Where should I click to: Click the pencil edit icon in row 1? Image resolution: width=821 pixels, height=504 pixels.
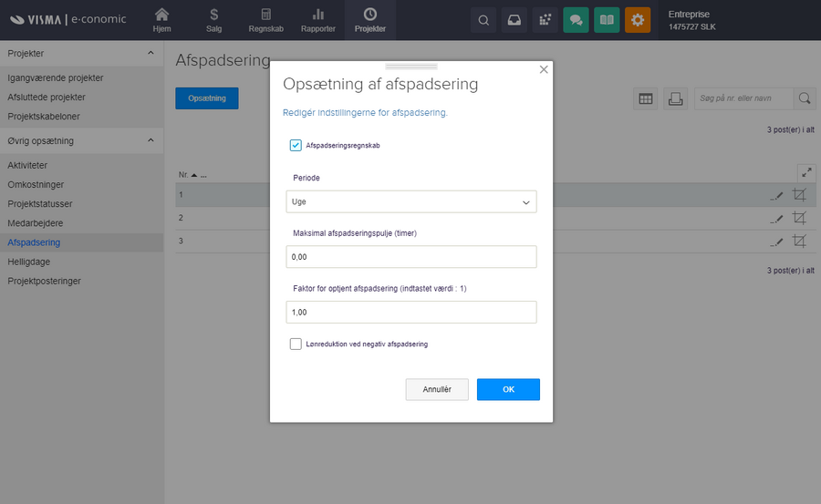[x=776, y=194]
